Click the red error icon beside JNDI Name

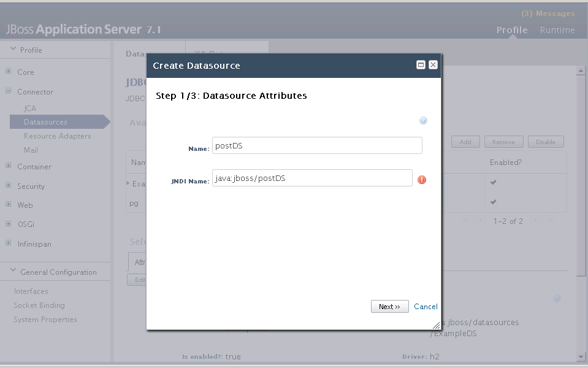[x=422, y=180]
